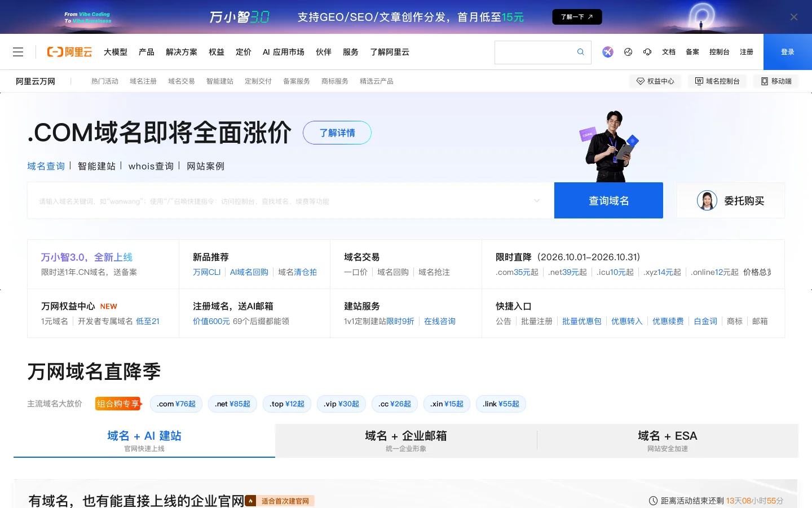Click the Aliyun logo

(69, 52)
